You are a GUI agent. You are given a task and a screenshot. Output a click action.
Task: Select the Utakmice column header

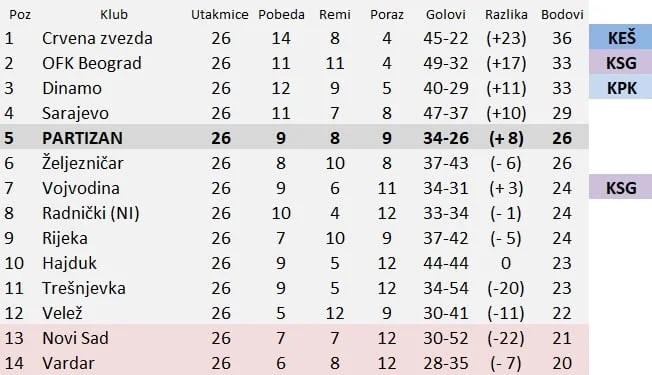coord(220,15)
